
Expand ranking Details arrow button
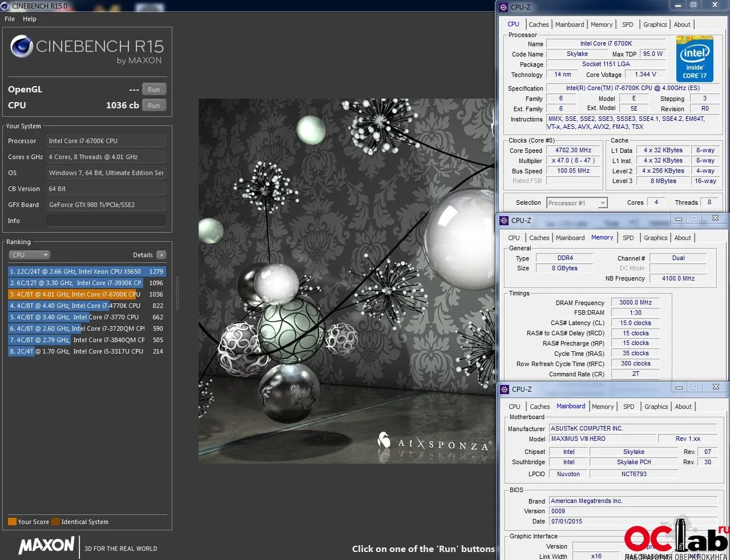(x=162, y=255)
